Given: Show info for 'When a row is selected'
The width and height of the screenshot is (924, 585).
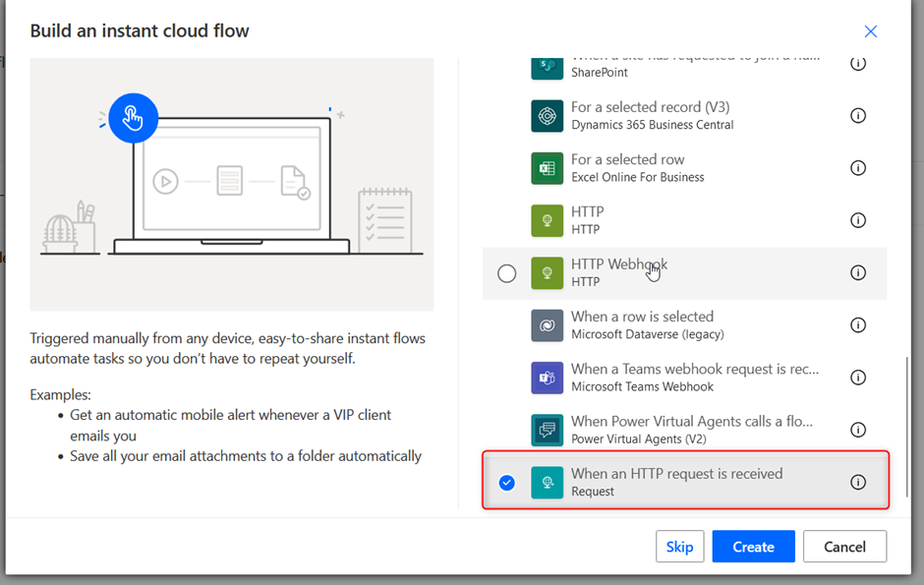Looking at the screenshot, I should tap(858, 325).
